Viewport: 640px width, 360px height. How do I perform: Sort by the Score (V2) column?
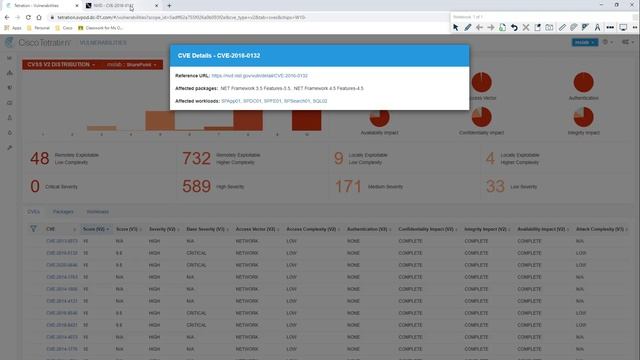96,229
